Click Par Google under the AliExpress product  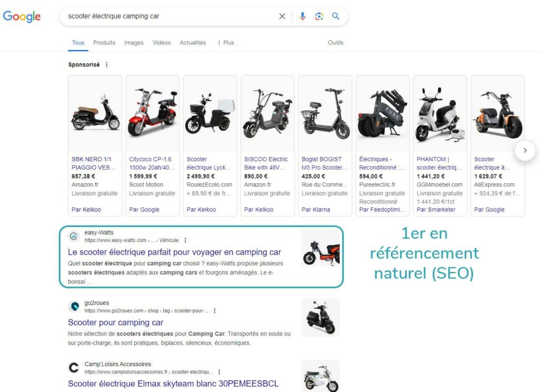click(x=489, y=209)
